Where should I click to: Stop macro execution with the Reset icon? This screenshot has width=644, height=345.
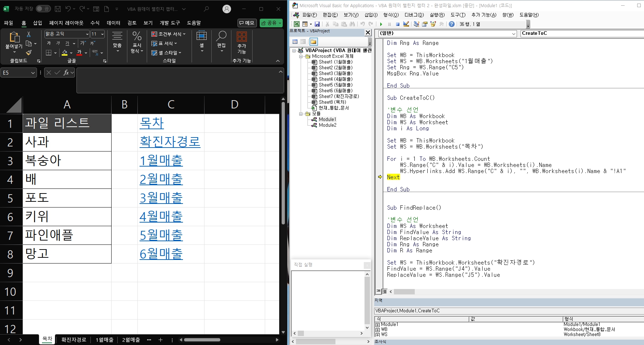[398, 24]
